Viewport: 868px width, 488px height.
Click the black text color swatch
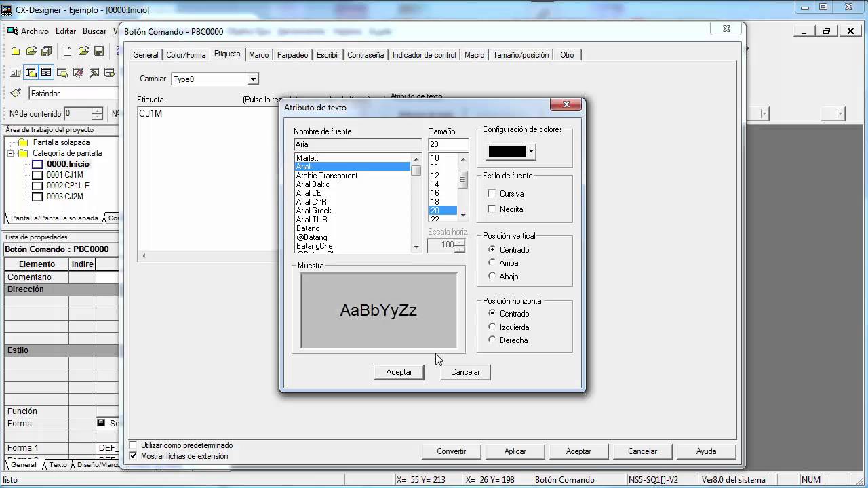click(x=507, y=152)
